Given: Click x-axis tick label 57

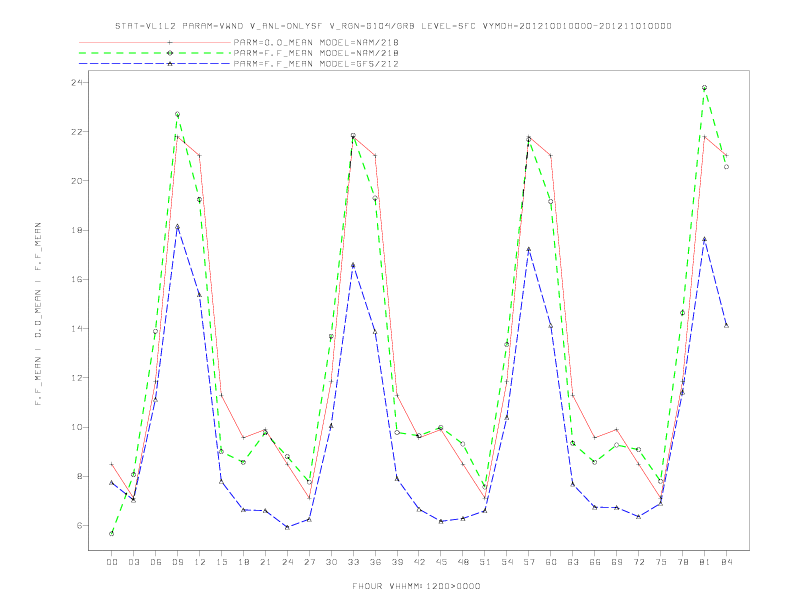Looking at the screenshot, I should pyautogui.click(x=529, y=562).
